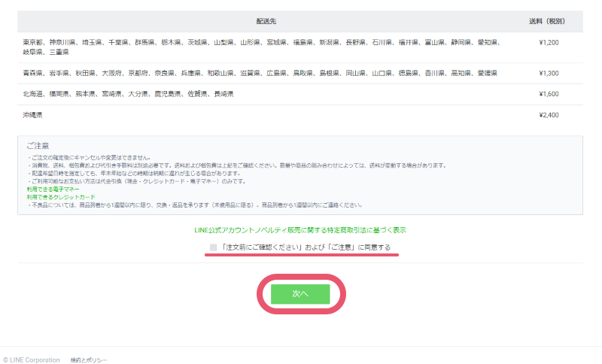The image size is (602, 364).
Task: Click the ご注意 notice heading
Action: point(38,146)
